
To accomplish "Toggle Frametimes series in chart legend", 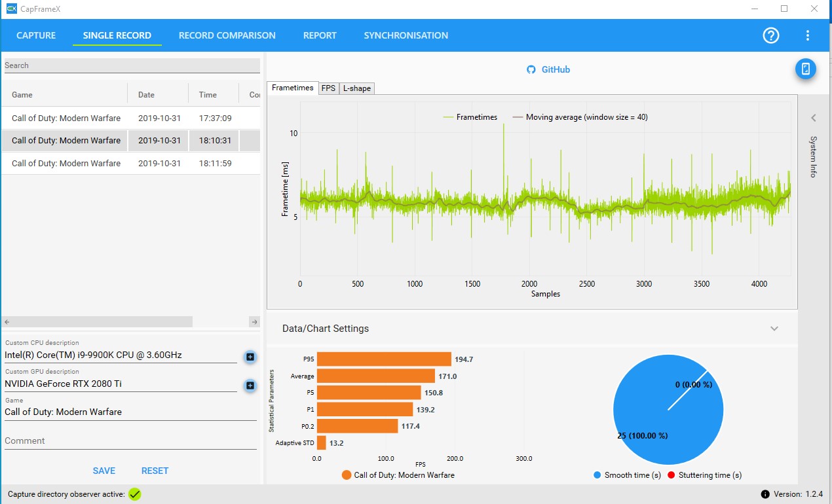I will [x=470, y=117].
